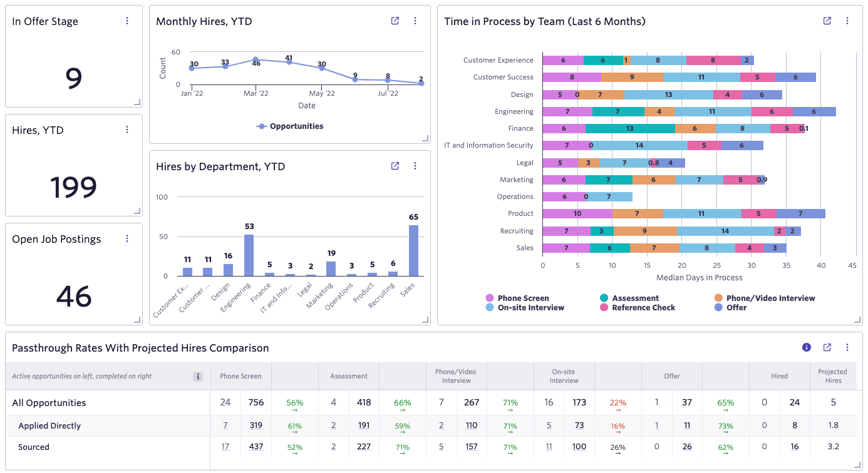Open Monthly Hires chart in expanded view
868x473 pixels.
pos(395,21)
